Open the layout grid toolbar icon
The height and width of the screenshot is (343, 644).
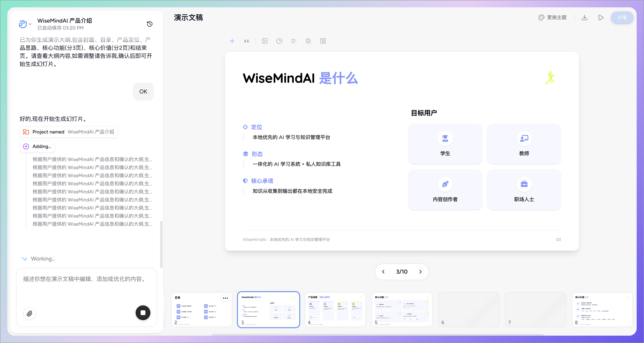[x=323, y=41]
